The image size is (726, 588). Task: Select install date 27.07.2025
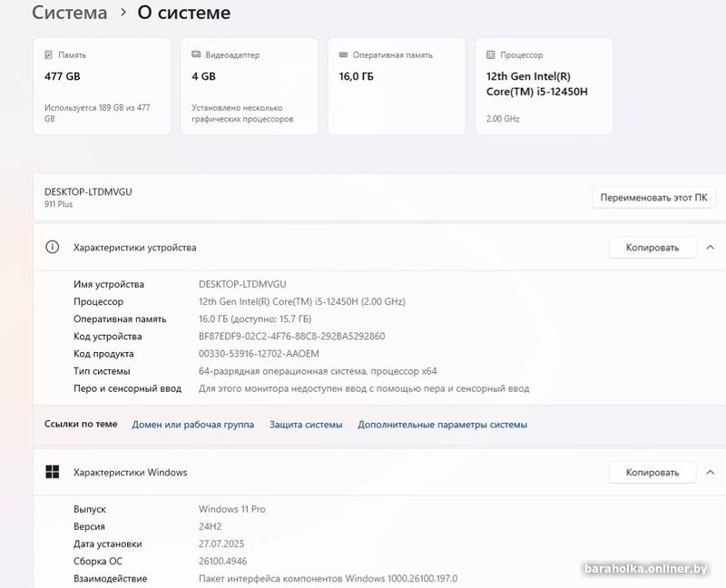pyautogui.click(x=221, y=544)
